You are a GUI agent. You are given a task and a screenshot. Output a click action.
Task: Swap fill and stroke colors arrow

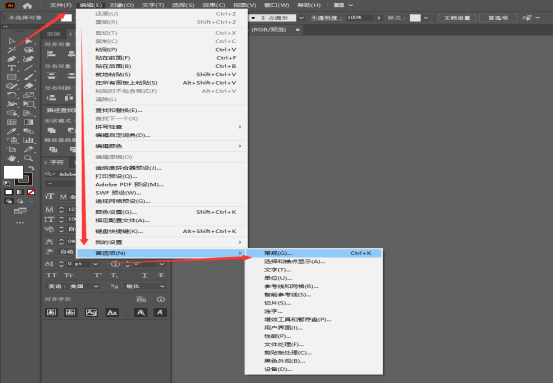point(31,168)
